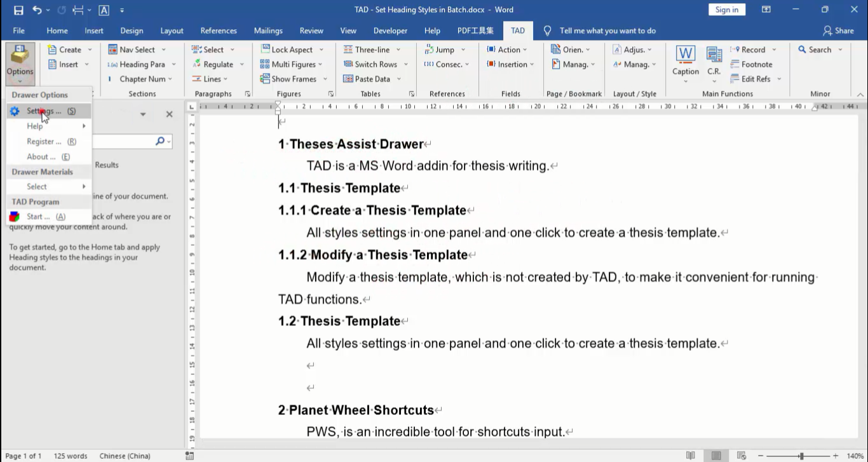Expand the Show Frames dropdown arrow

click(325, 79)
